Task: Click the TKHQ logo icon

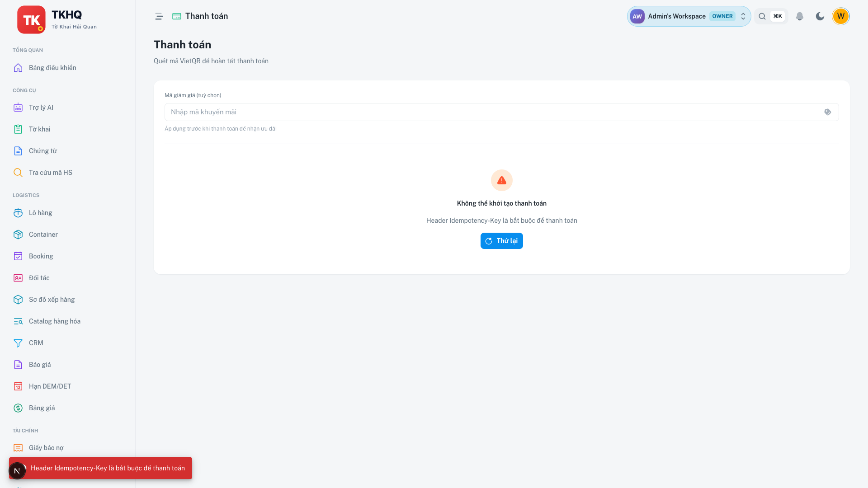Action: (31, 19)
